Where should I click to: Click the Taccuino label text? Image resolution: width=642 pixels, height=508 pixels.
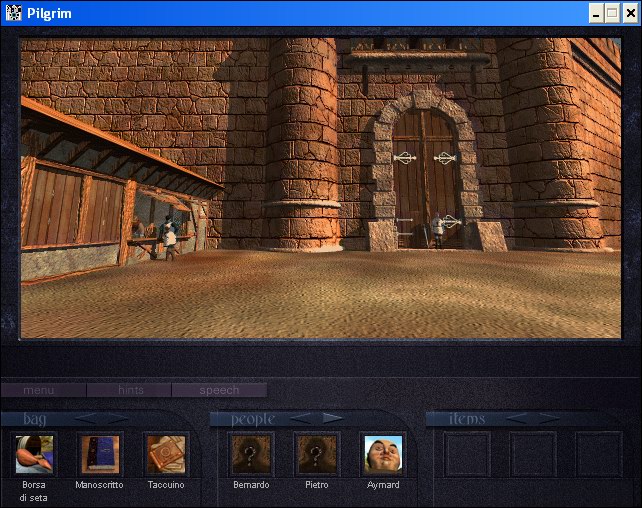pos(166,485)
